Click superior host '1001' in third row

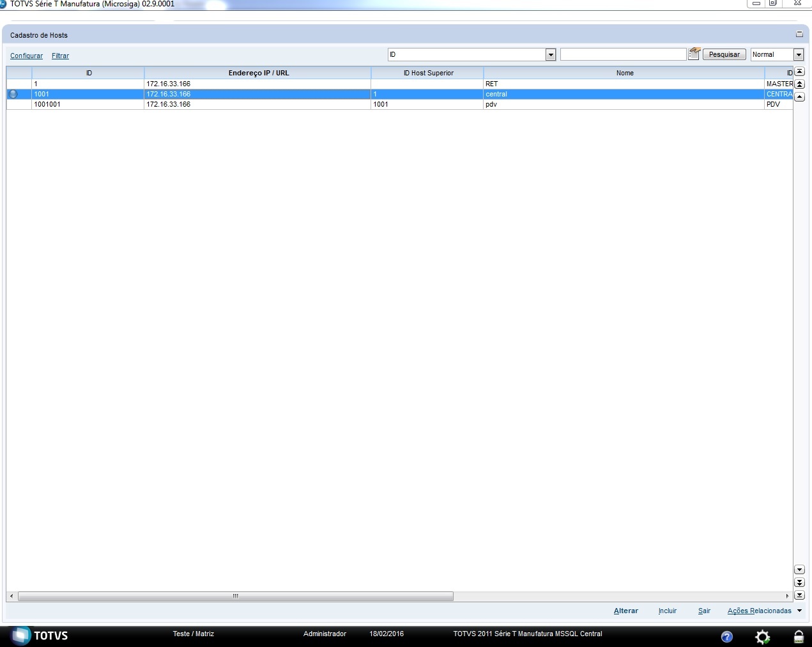[427, 104]
